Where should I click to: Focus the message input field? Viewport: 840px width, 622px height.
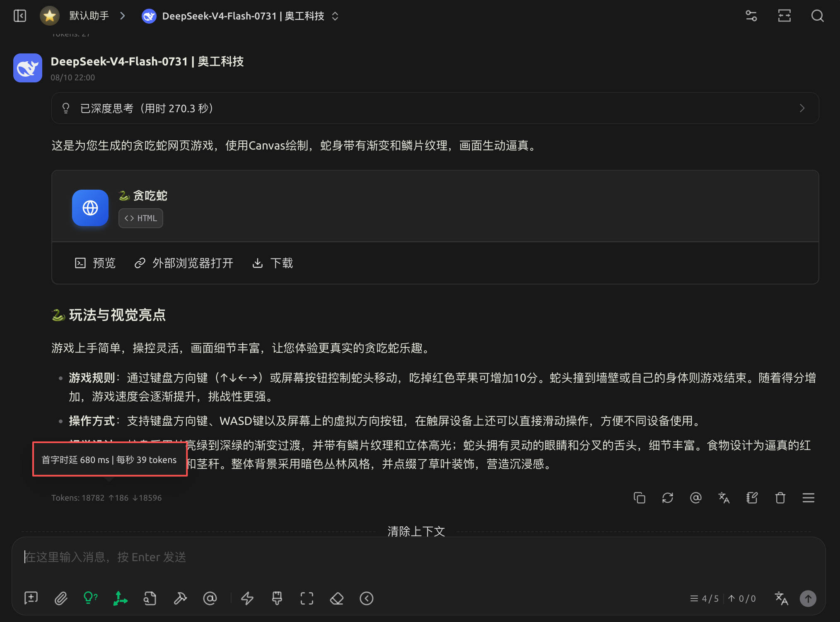[418, 557]
